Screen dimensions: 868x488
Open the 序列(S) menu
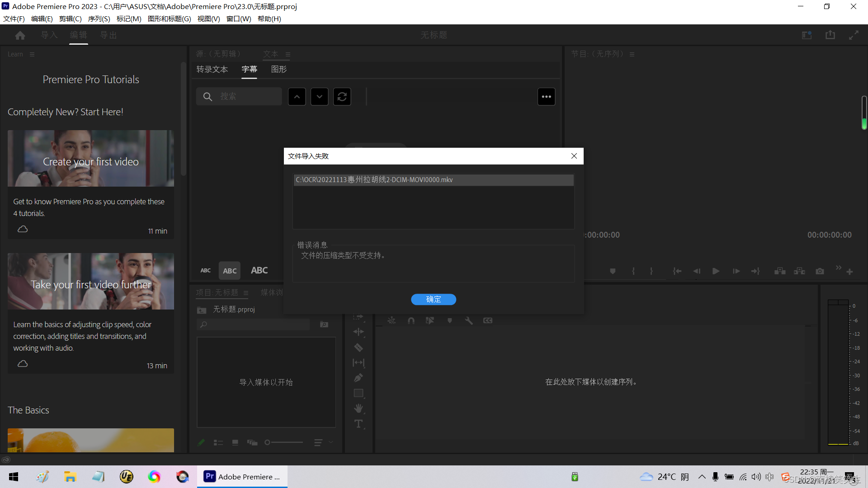tap(99, 19)
